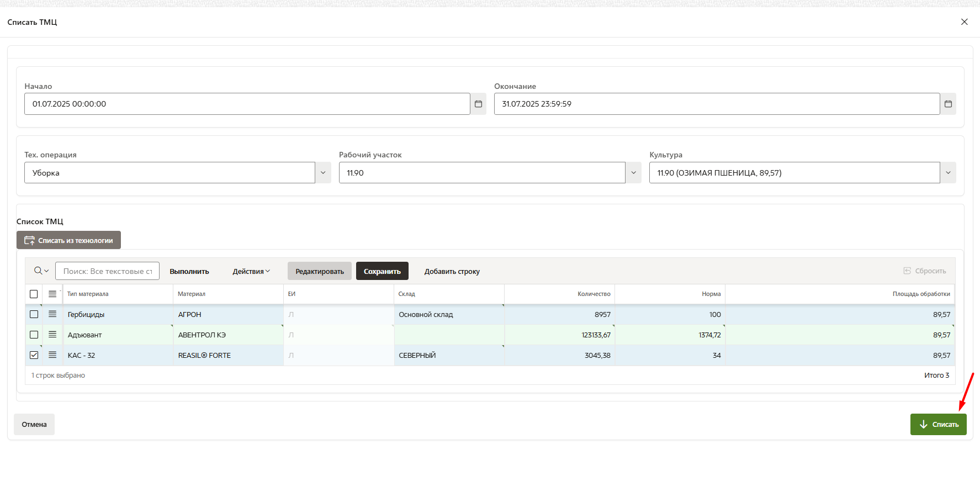Click the search magnifier column selector
Image resolution: width=980 pixels, height=497 pixels.
click(x=41, y=271)
